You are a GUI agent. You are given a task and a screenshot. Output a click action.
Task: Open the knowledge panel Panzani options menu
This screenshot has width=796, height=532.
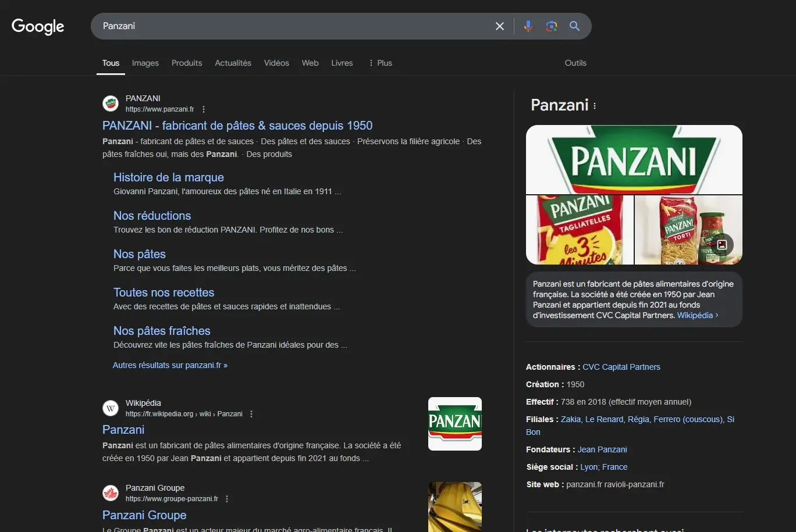pyautogui.click(x=595, y=106)
